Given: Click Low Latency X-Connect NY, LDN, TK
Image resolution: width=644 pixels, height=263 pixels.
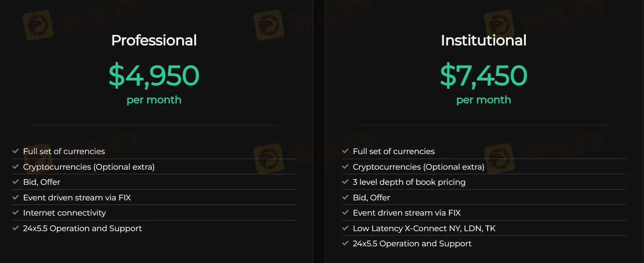Looking at the screenshot, I should pyautogui.click(x=424, y=228).
